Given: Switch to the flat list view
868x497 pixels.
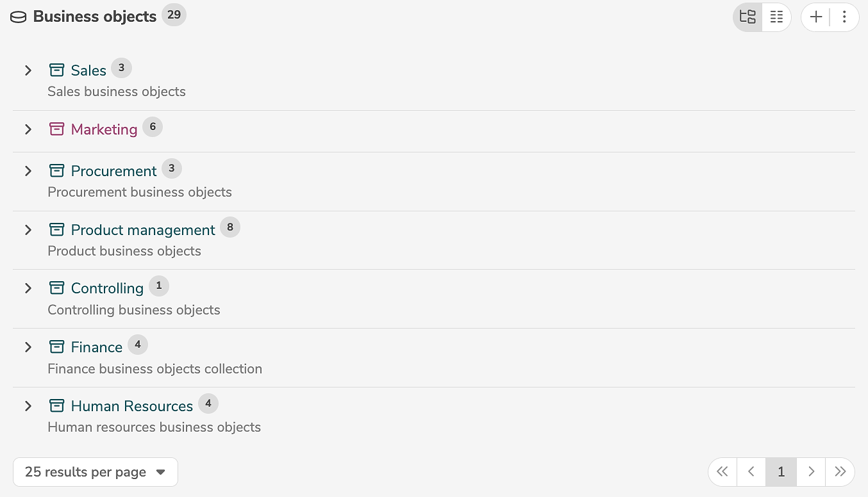Looking at the screenshot, I should click(776, 17).
